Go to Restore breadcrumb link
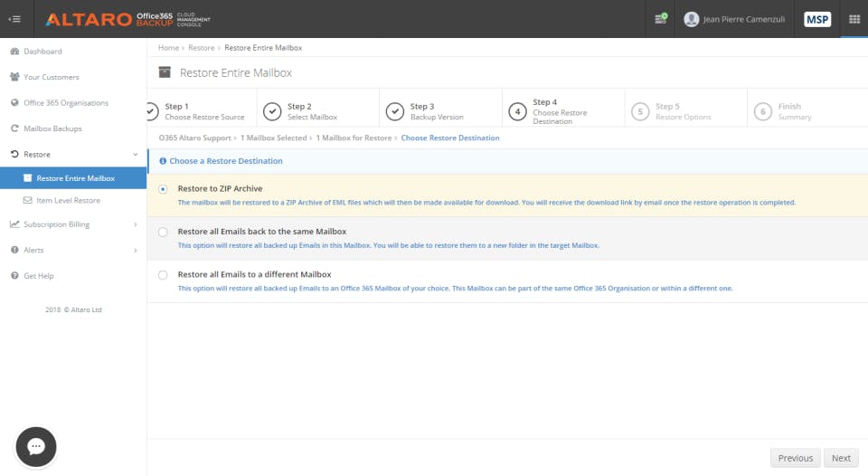This screenshot has width=868, height=476. (201, 48)
